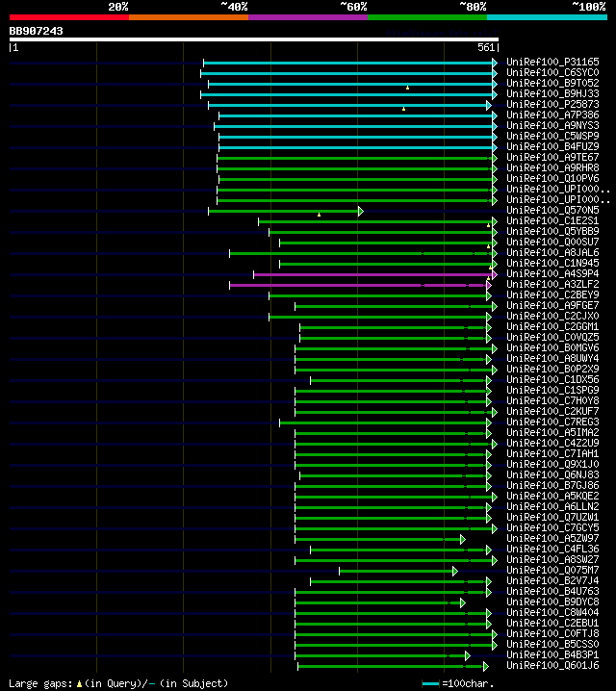
Task: Click the yellow gap marker on the Q570N5 row
Action: 319,215
